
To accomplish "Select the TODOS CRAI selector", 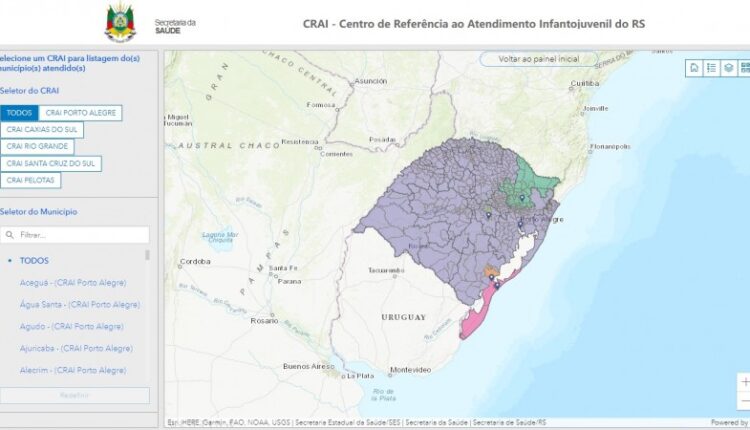I will pos(19,113).
